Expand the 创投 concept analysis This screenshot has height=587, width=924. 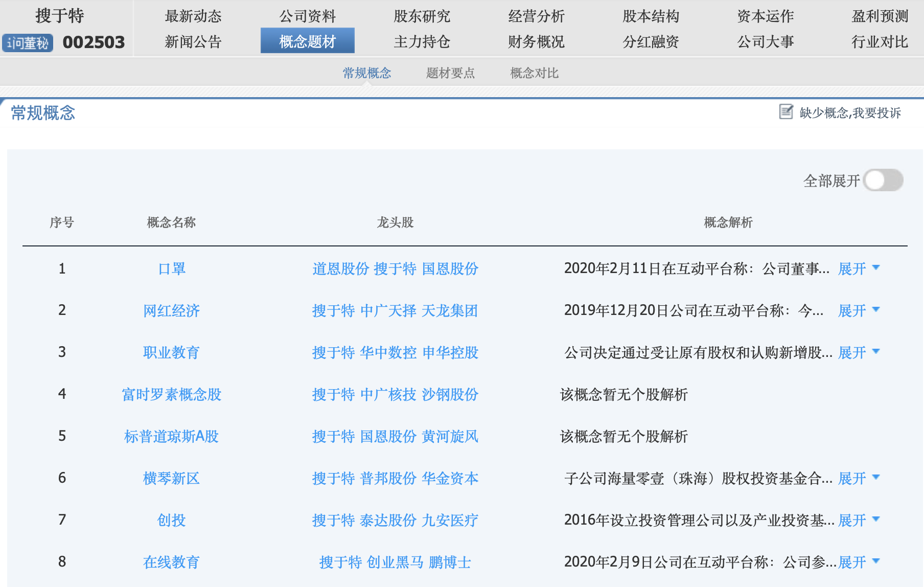[859, 520]
